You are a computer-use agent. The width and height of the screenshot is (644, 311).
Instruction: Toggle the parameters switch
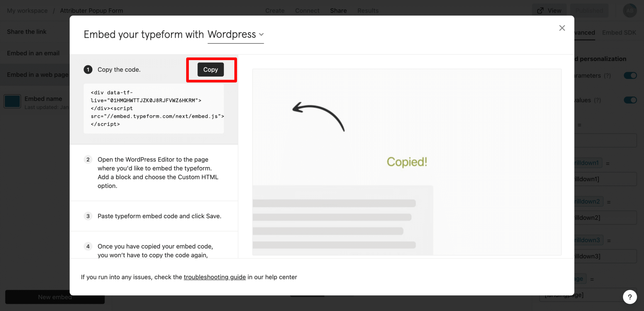[x=630, y=76]
